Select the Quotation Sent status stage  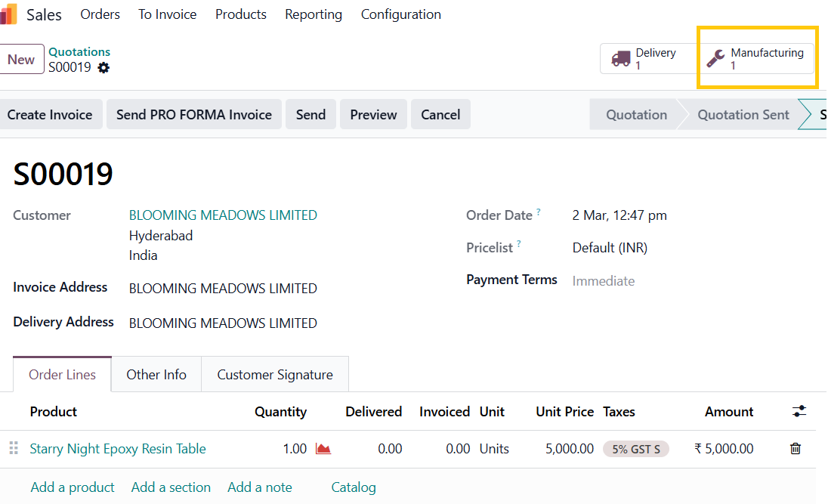(x=743, y=115)
